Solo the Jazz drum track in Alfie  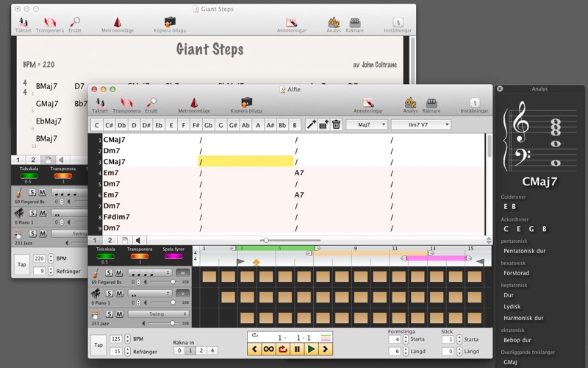pos(109,314)
